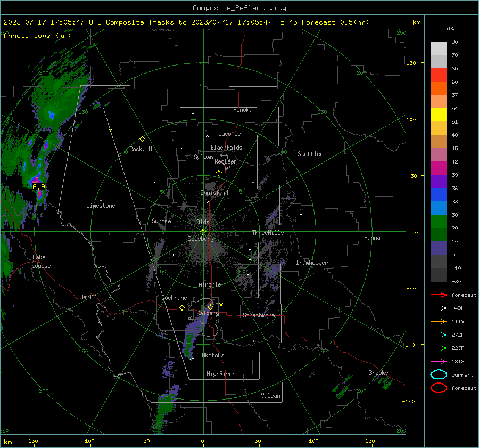The height and width of the screenshot is (448, 479).
Task: Click the Vulcan label
Action: 271,396
